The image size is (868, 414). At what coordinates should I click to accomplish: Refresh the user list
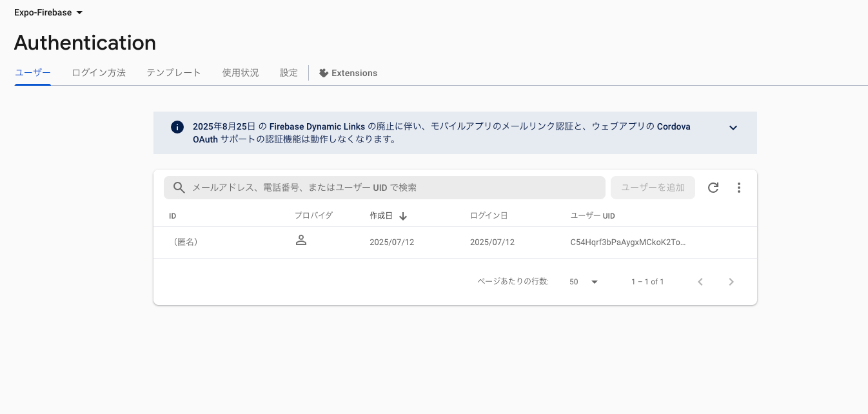pos(713,188)
